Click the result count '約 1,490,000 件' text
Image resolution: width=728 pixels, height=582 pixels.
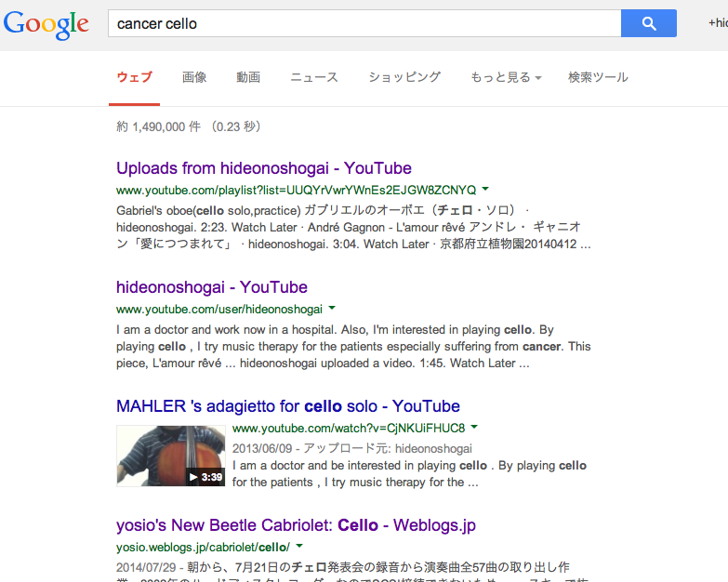point(158,126)
